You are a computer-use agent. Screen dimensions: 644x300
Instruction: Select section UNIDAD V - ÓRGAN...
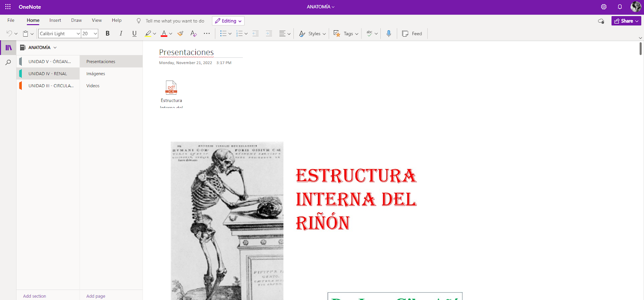click(x=48, y=62)
